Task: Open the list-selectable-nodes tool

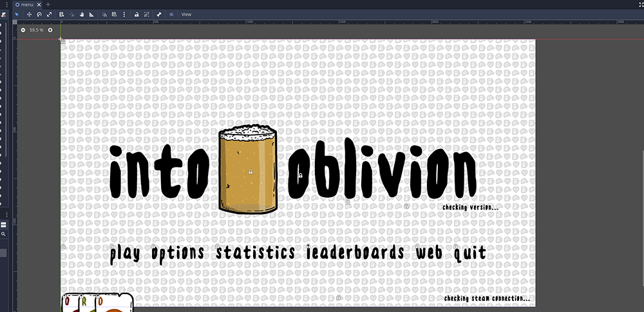Action: pos(62,14)
